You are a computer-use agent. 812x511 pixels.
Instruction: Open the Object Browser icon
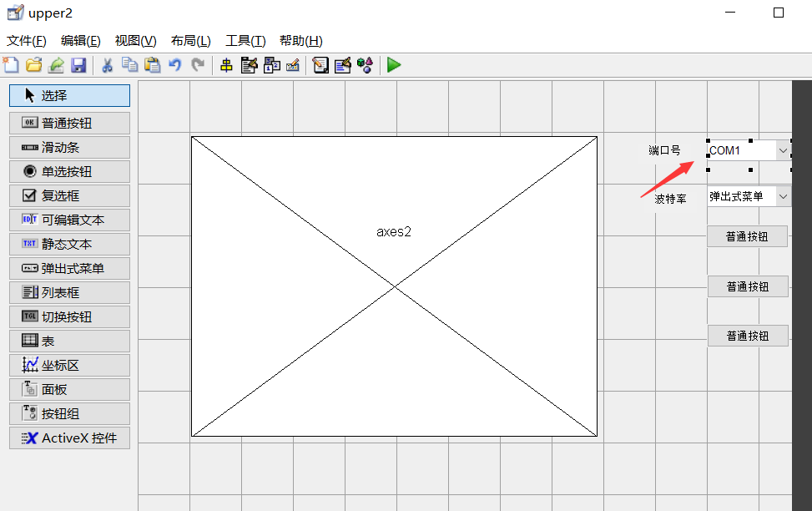pyautogui.click(x=365, y=65)
